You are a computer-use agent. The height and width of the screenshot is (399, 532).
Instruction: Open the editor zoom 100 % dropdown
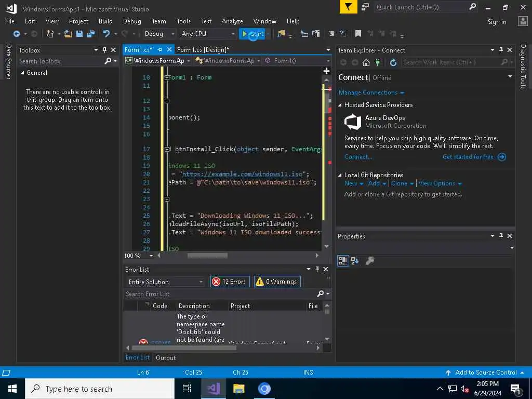point(151,256)
